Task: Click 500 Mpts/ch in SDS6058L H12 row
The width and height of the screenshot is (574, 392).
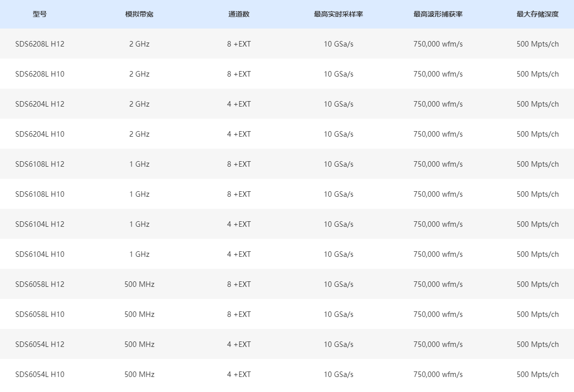Action: coord(537,284)
